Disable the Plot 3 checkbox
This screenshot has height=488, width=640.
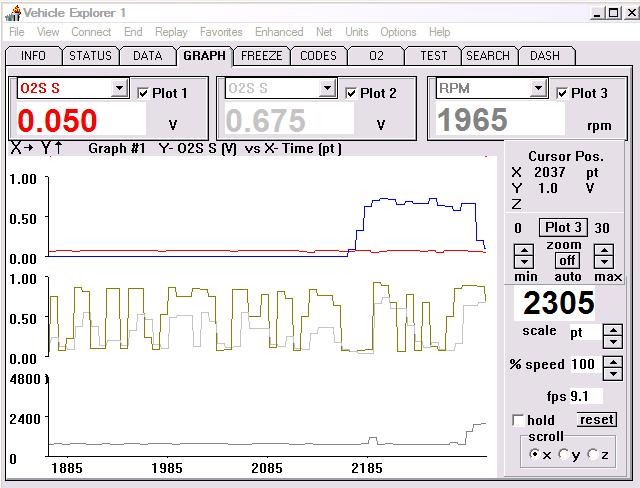(x=562, y=93)
